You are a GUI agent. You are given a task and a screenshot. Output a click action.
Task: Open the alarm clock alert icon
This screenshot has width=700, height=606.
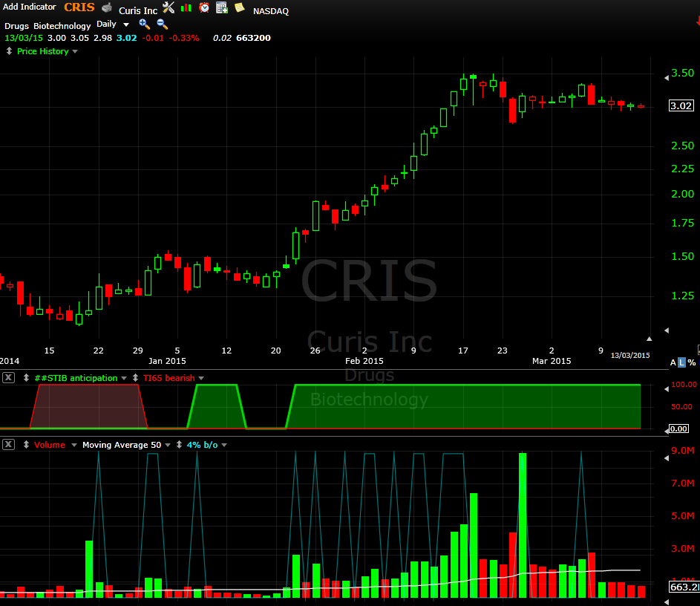pos(204,7)
